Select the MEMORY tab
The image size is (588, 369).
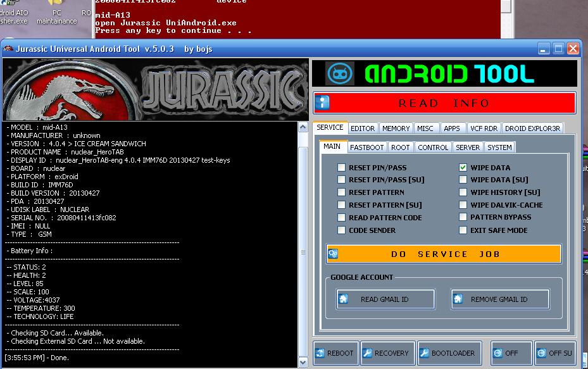pyautogui.click(x=396, y=128)
